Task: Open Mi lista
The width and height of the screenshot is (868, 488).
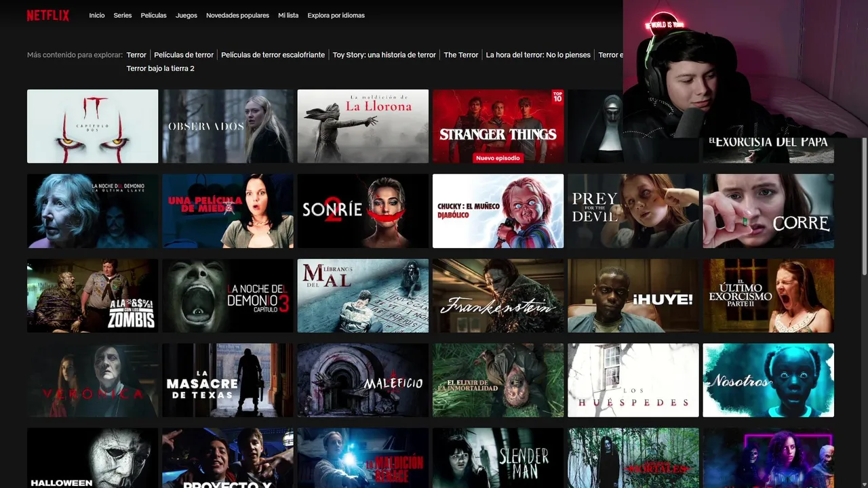Action: tap(288, 16)
